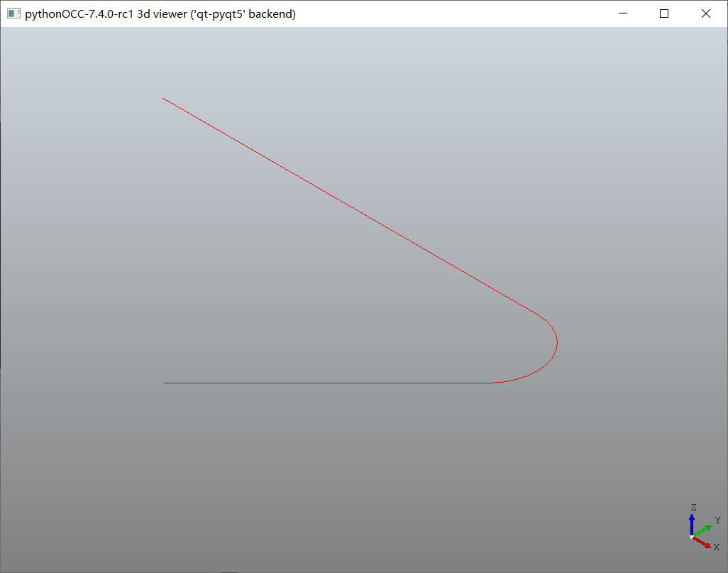This screenshot has height=573, width=728.
Task: Maximize the pythonOCC viewer window
Action: [x=664, y=13]
